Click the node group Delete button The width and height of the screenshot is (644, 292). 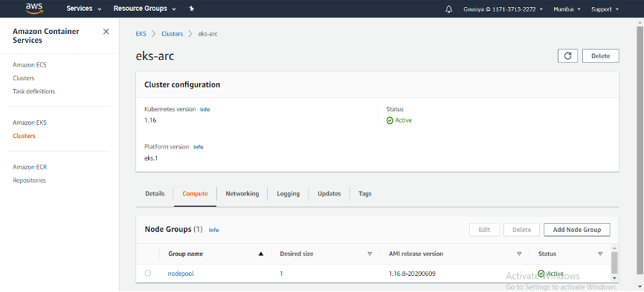pyautogui.click(x=521, y=230)
